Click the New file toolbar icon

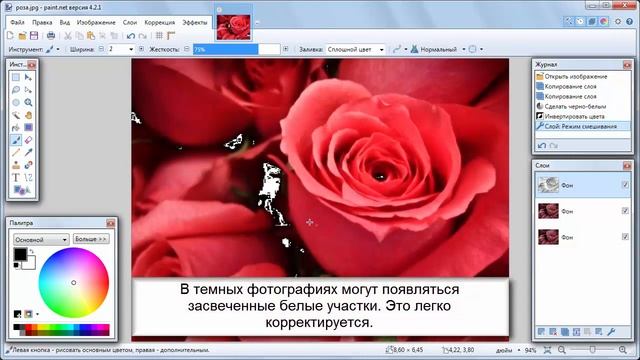(x=10, y=36)
